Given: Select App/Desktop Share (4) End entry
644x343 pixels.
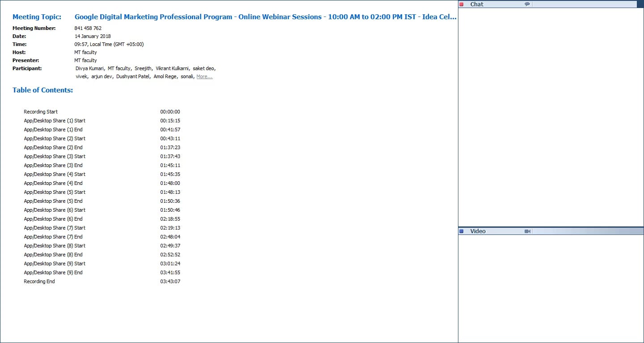Looking at the screenshot, I should pyautogui.click(x=53, y=184).
